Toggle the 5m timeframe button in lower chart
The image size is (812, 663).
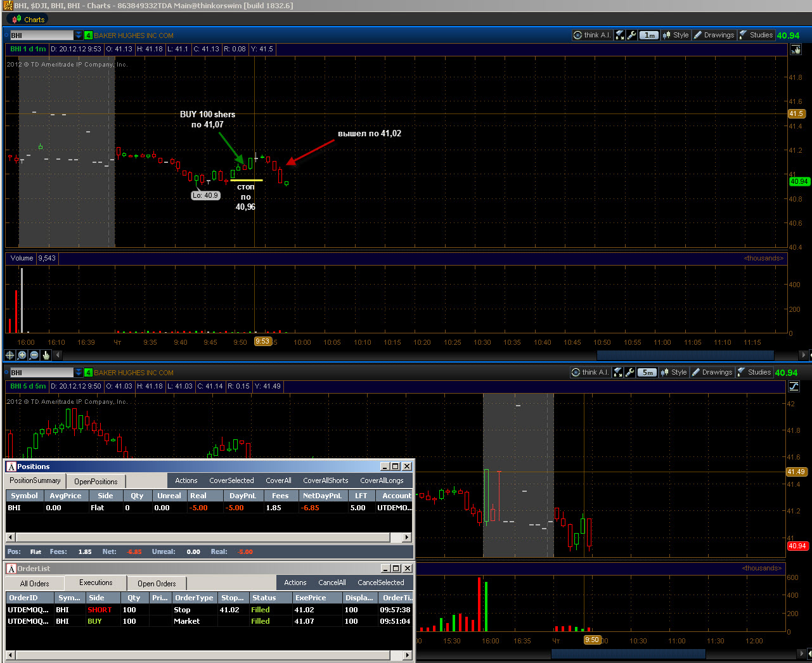[x=647, y=373]
